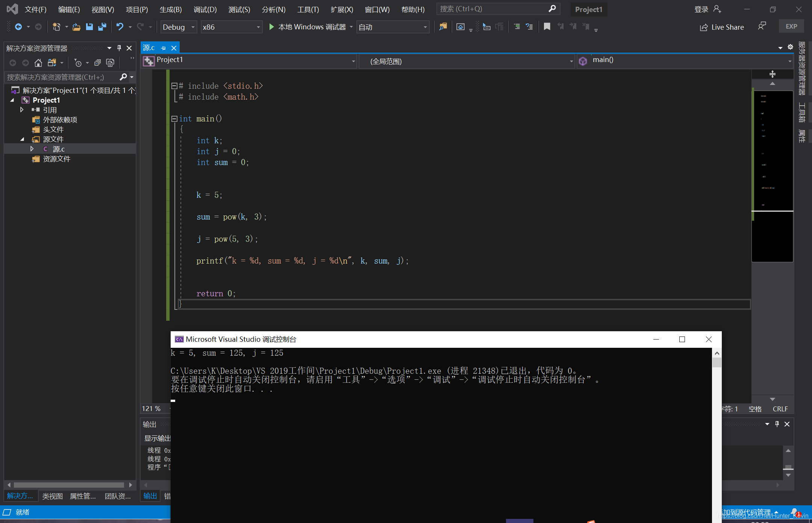Click the Find in Files icon
This screenshot has height=523, width=812.
pyautogui.click(x=443, y=27)
